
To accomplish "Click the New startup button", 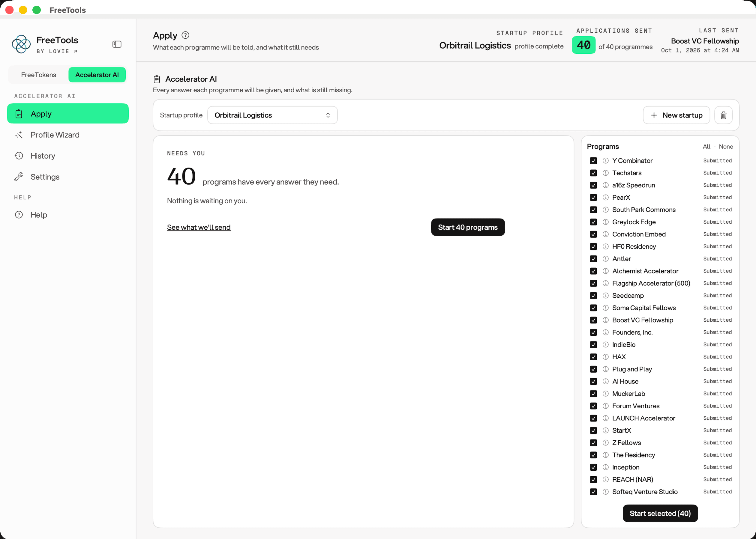I will [x=676, y=115].
